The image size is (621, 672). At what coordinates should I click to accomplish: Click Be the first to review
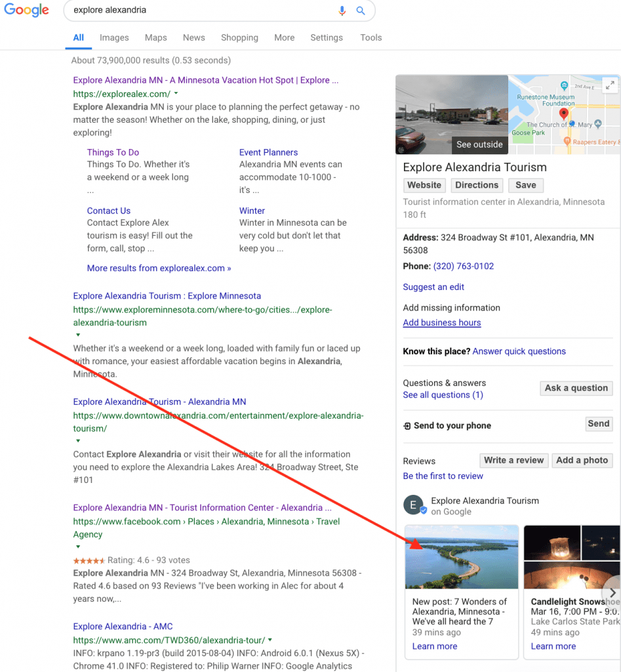pos(443,476)
